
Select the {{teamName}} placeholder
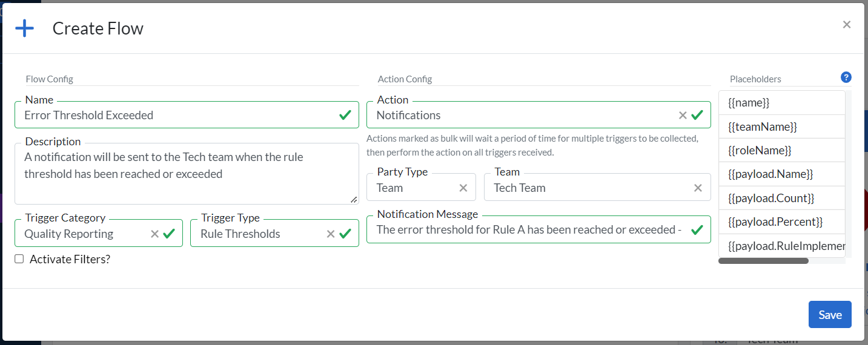762,126
